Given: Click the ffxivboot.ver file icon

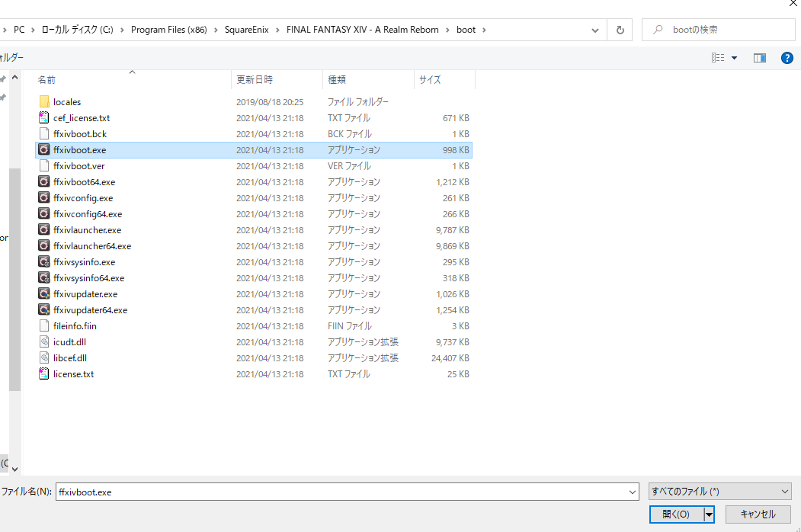Looking at the screenshot, I should 44,165.
